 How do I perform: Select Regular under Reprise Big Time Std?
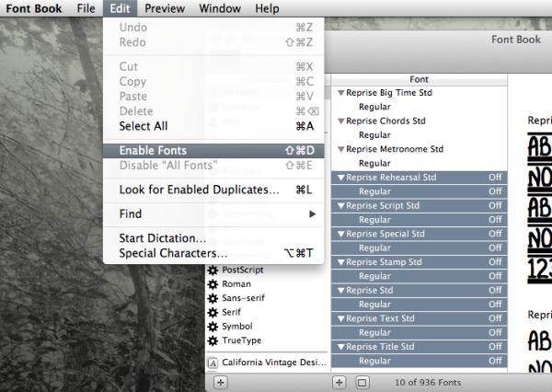(419, 107)
